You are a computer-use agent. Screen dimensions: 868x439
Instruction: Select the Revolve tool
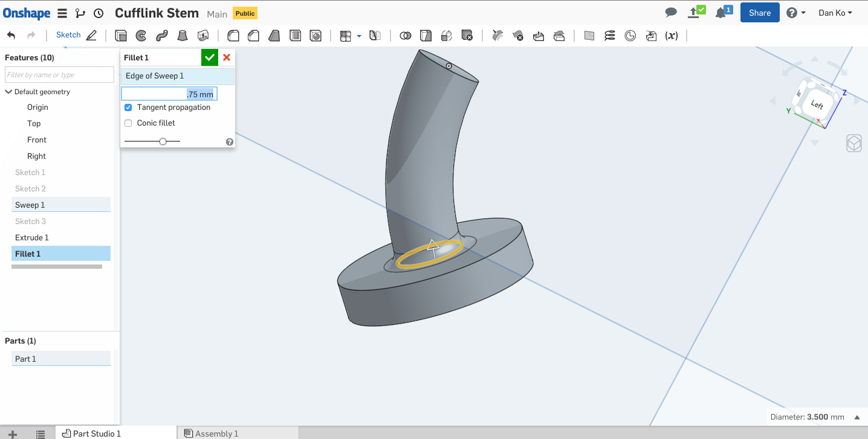pyautogui.click(x=141, y=36)
